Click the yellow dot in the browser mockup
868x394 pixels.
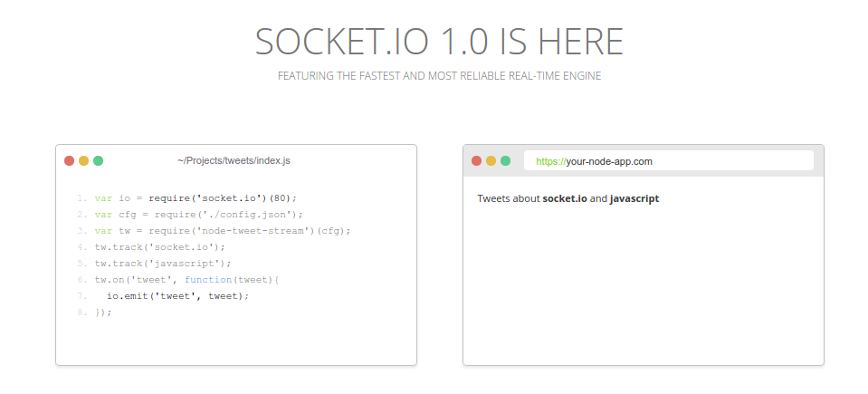(x=491, y=161)
